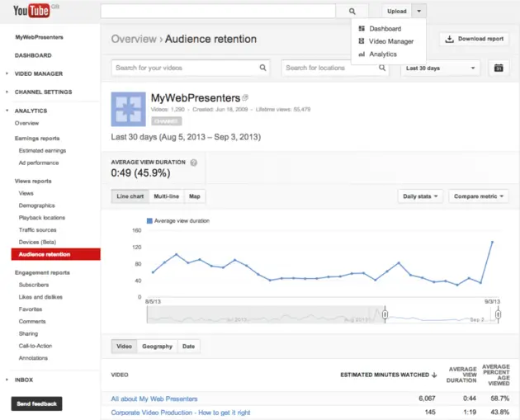Switch to the Map view
The width and height of the screenshot is (520, 420).
tap(195, 196)
